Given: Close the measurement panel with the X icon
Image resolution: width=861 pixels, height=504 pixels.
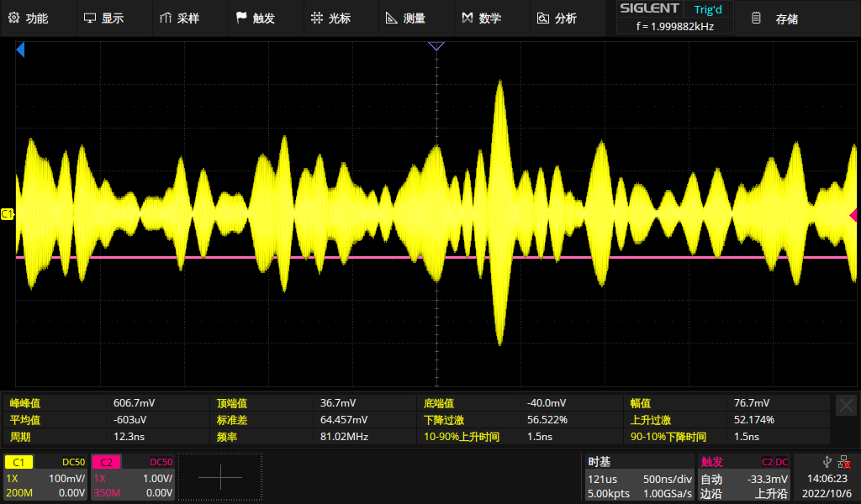Looking at the screenshot, I should pyautogui.click(x=846, y=406).
